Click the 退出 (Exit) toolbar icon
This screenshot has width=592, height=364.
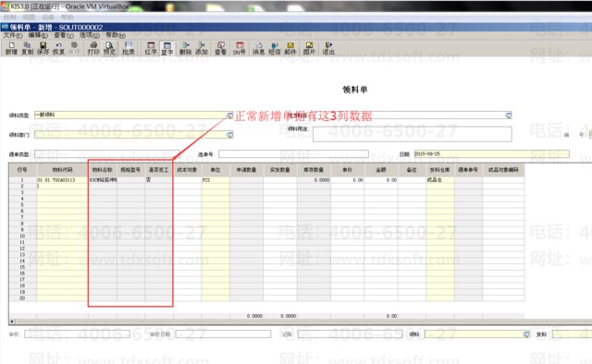328,48
